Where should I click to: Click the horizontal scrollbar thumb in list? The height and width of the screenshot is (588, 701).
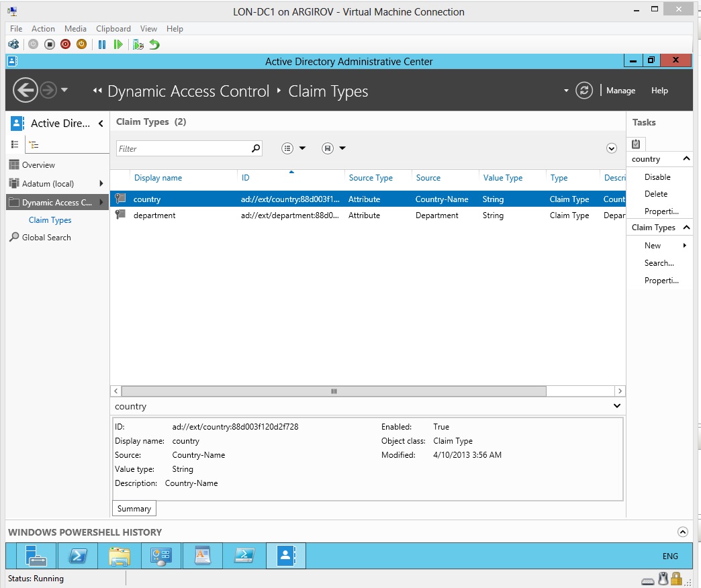334,391
